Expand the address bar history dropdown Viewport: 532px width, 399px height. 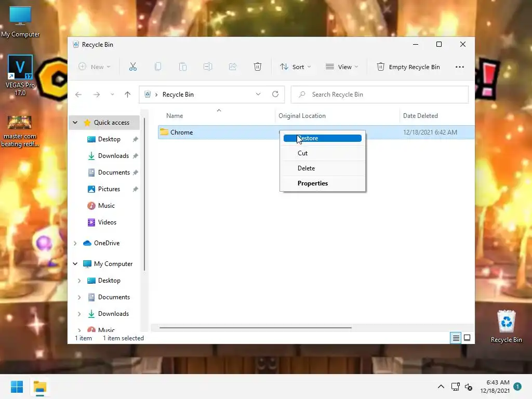(258, 95)
